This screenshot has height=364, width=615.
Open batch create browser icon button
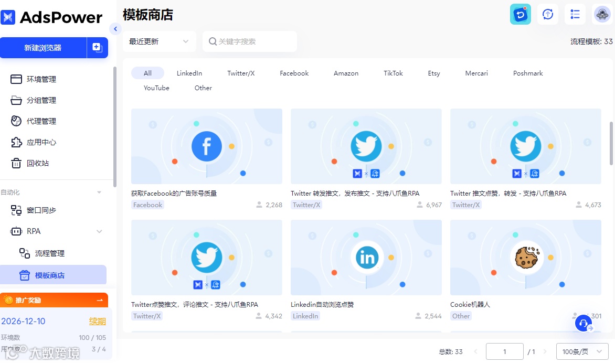click(x=97, y=47)
